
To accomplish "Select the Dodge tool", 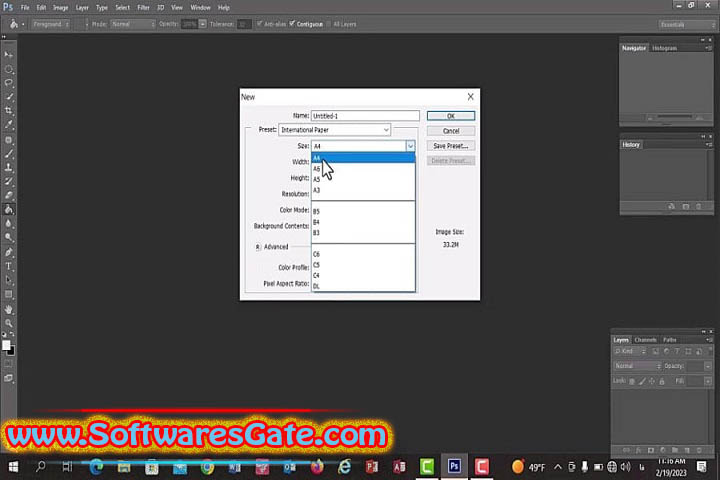I will (x=8, y=237).
